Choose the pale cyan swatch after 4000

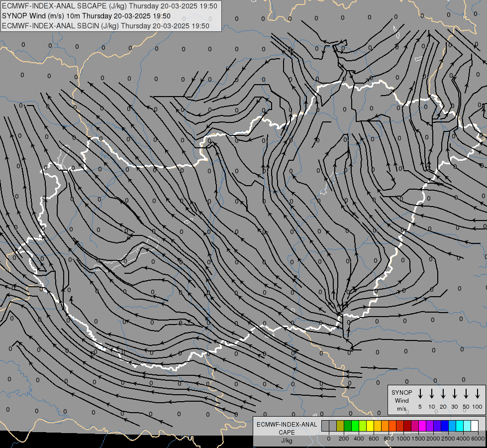coord(467,426)
